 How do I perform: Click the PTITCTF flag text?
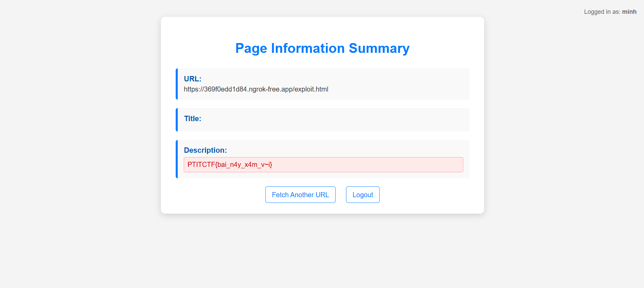click(230, 165)
